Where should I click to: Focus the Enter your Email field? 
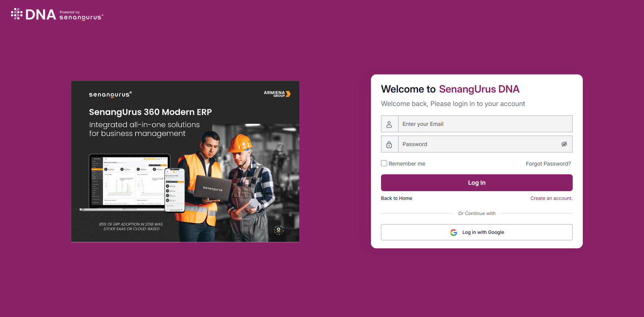(x=485, y=124)
